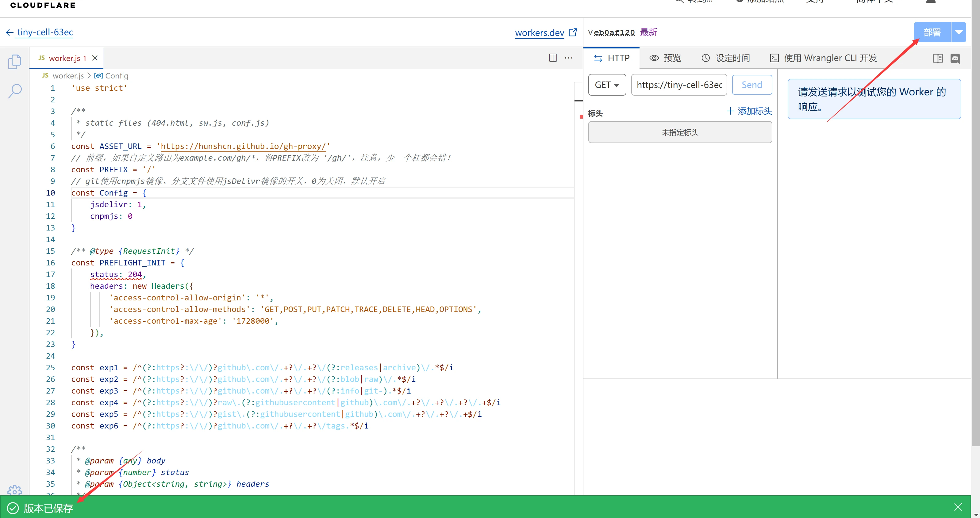Click the 'const PREFIX' line
Image resolution: width=980 pixels, height=518 pixels.
pyautogui.click(x=113, y=169)
